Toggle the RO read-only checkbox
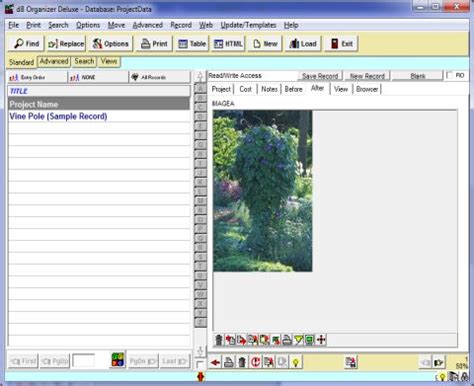 [449, 75]
